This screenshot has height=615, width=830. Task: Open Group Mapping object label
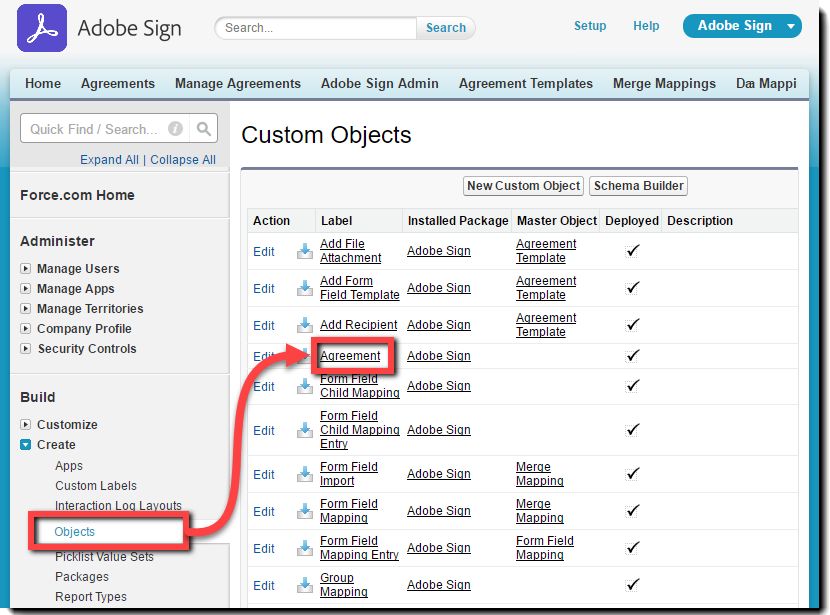pyautogui.click(x=344, y=585)
